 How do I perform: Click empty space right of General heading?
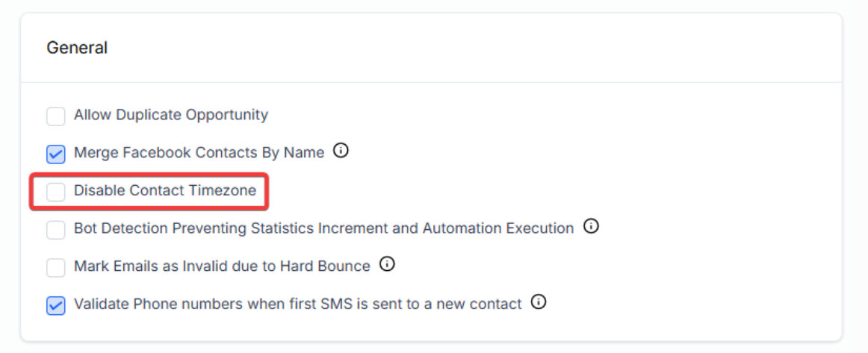tap(448, 48)
